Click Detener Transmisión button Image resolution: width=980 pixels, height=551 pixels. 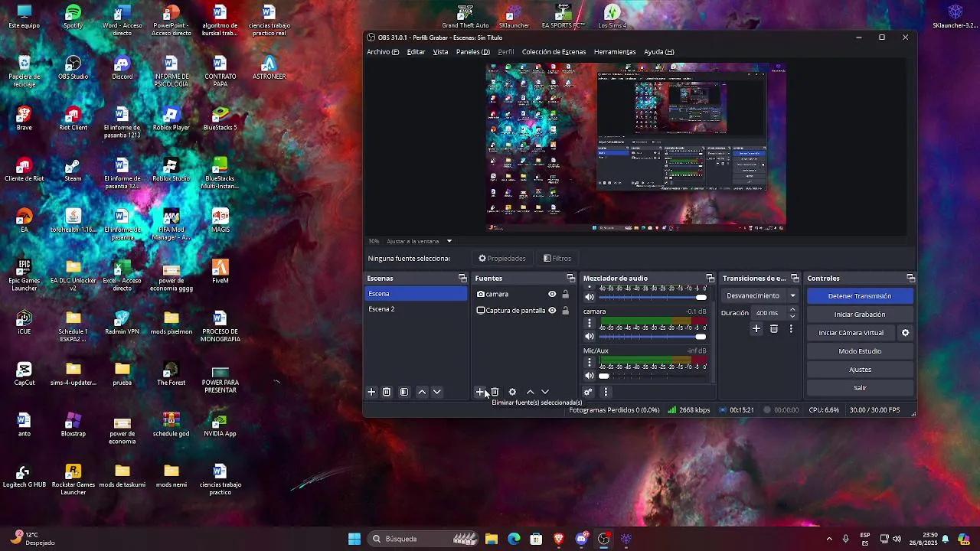860,296
